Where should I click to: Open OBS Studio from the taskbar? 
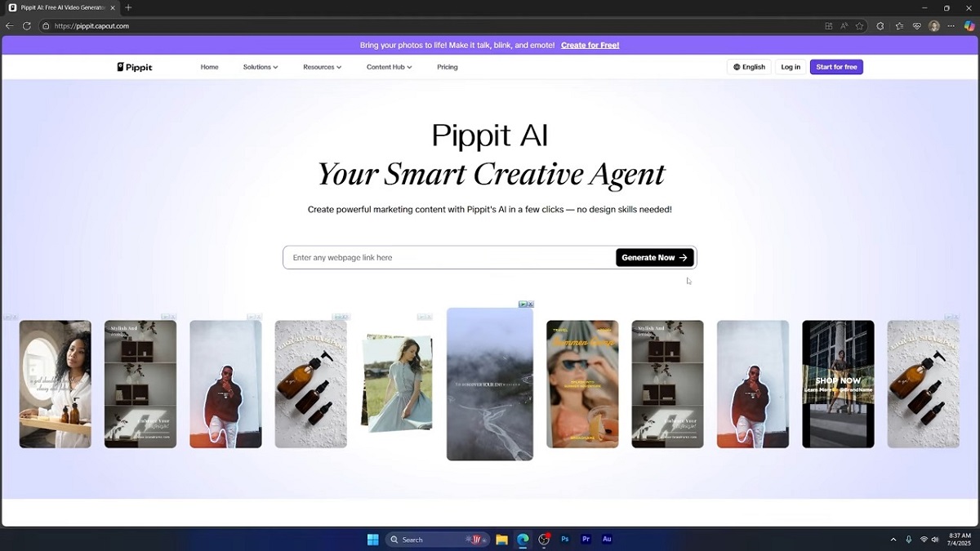(544, 540)
